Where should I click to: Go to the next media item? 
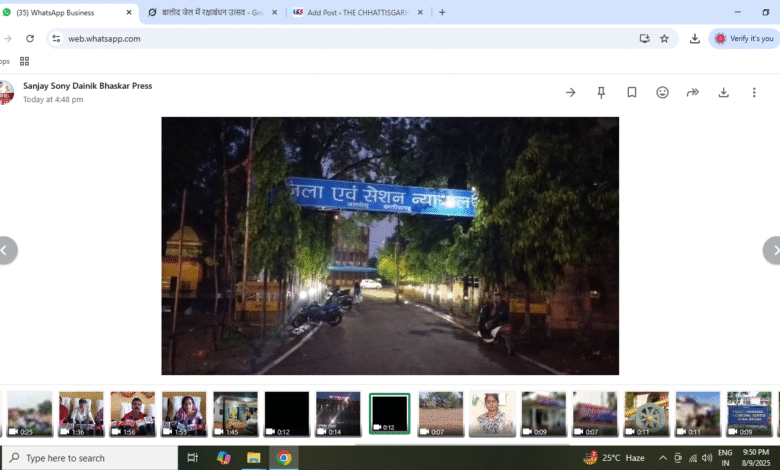click(x=771, y=250)
